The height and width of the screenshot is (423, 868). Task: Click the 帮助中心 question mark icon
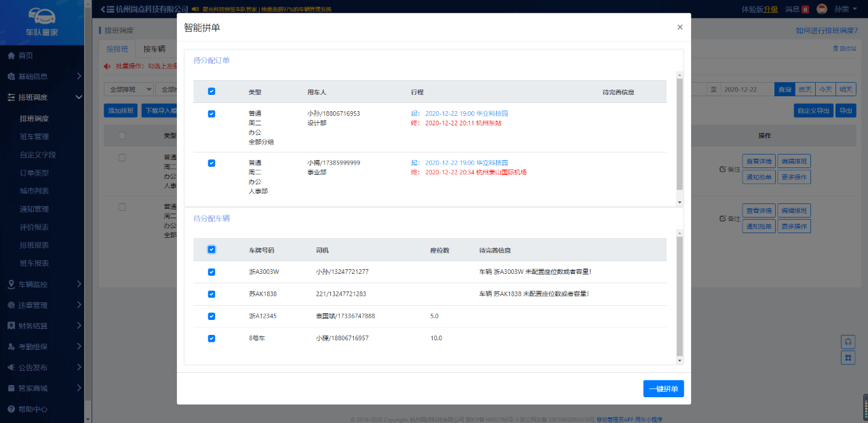12,409
